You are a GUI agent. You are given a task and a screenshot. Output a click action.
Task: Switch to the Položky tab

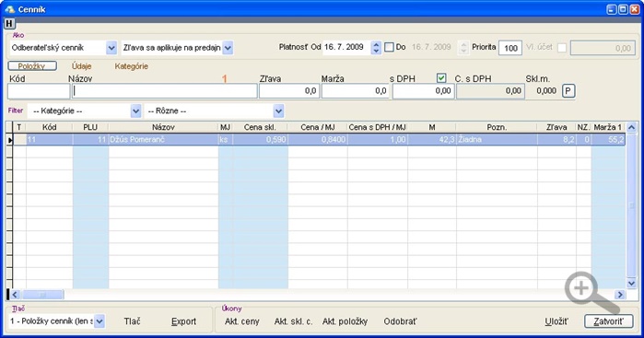(32, 66)
